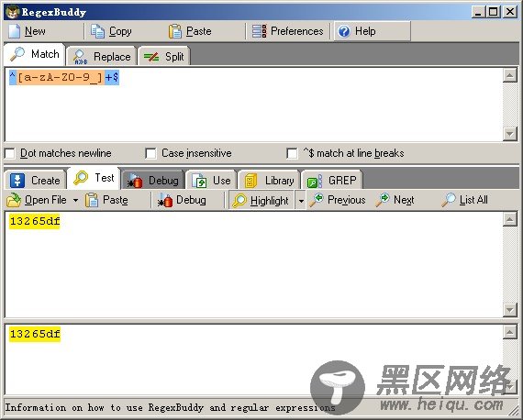The width and height of the screenshot is (523, 420).
Task: Switch to the Replace tab
Action: pyautogui.click(x=102, y=56)
